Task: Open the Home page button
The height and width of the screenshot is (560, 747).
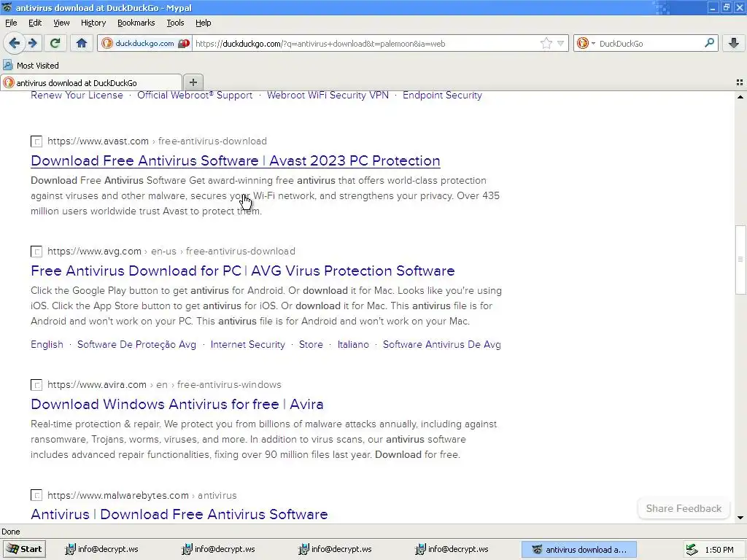Action: tap(82, 43)
